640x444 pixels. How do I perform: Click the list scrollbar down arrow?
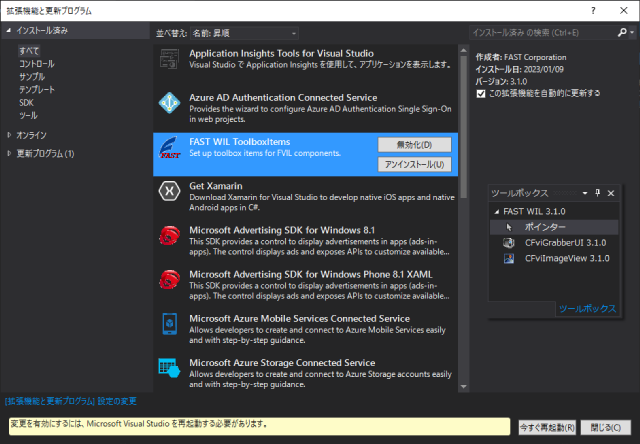(x=463, y=386)
